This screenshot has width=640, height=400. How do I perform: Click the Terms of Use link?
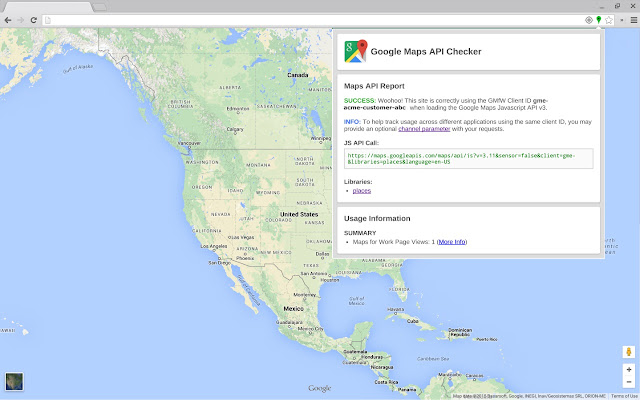[625, 396]
